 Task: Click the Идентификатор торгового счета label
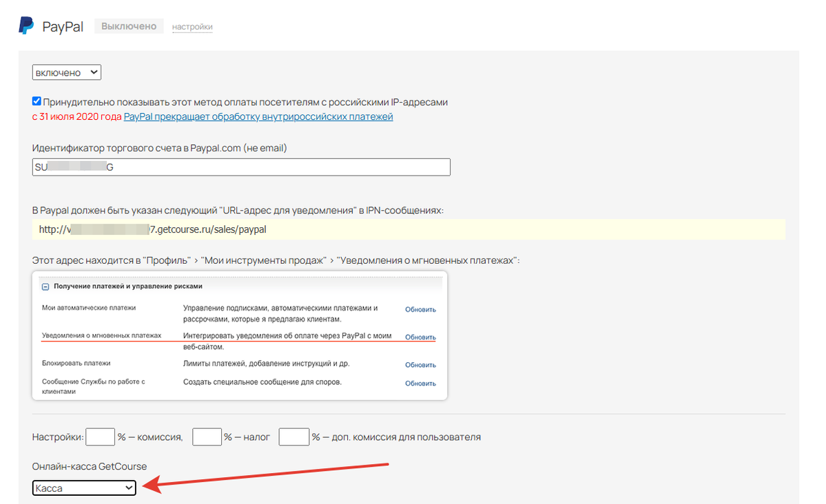(160, 148)
